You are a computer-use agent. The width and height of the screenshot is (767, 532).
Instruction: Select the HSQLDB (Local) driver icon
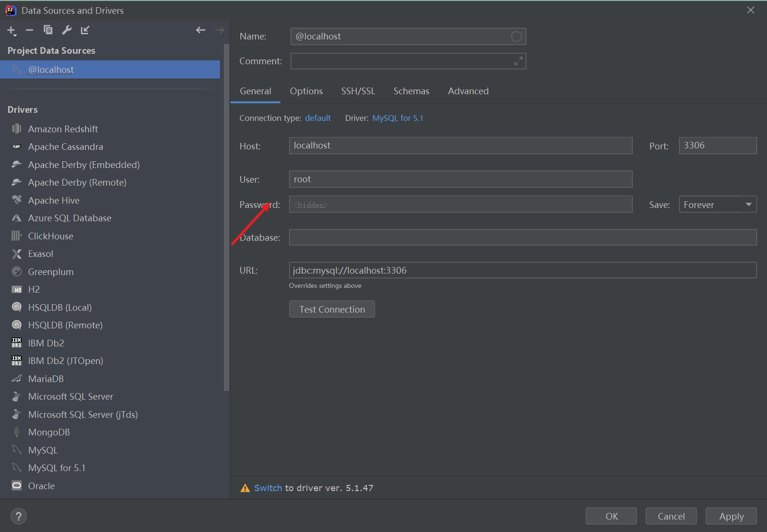pos(17,307)
